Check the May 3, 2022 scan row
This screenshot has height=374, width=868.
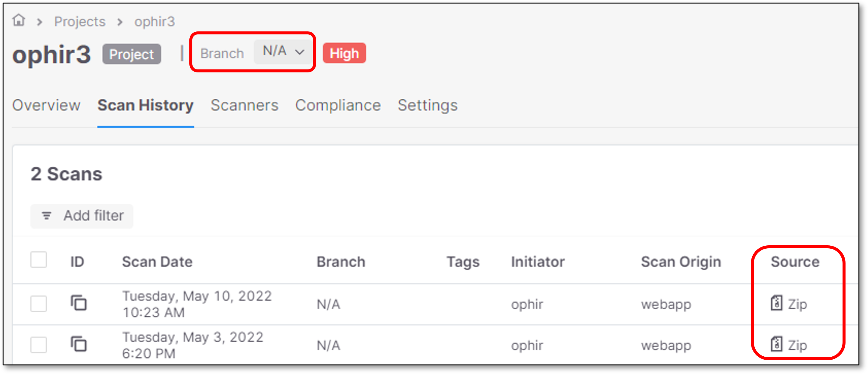[x=38, y=345]
